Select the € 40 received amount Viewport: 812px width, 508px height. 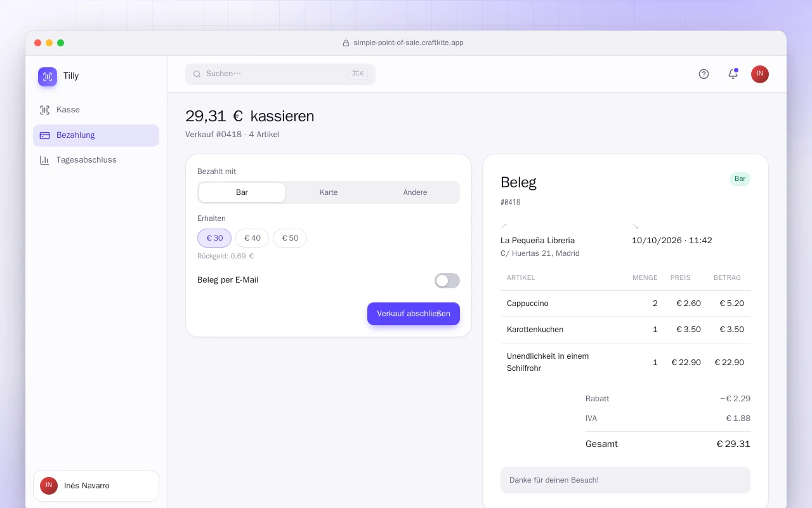click(252, 238)
